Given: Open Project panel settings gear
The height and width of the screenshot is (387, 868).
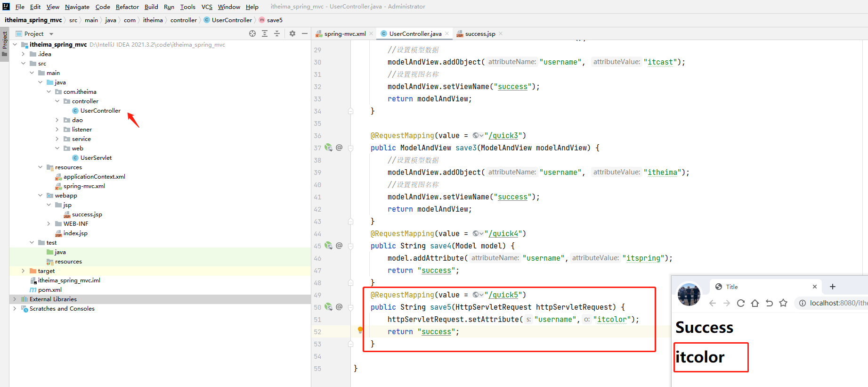Looking at the screenshot, I should tap(292, 33).
